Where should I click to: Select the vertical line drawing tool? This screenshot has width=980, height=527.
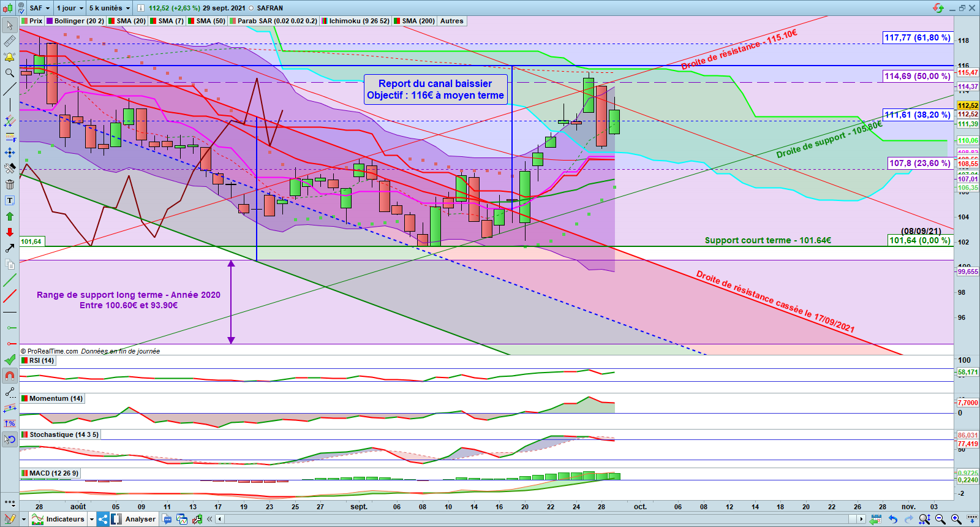click(10, 105)
